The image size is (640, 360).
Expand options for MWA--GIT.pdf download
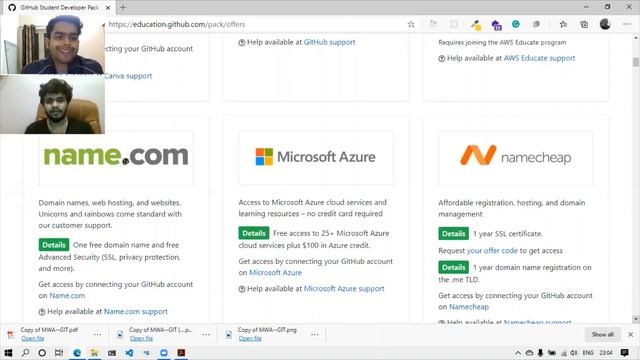click(97, 334)
